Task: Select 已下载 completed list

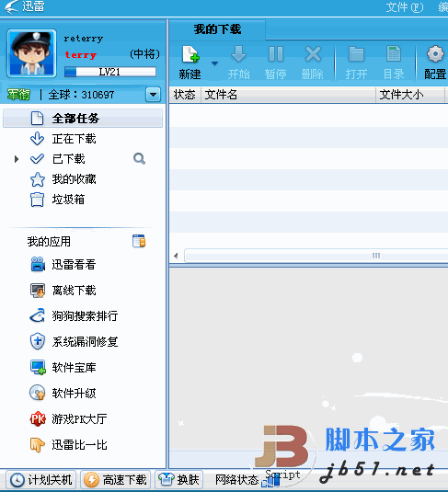Action: pos(69,159)
